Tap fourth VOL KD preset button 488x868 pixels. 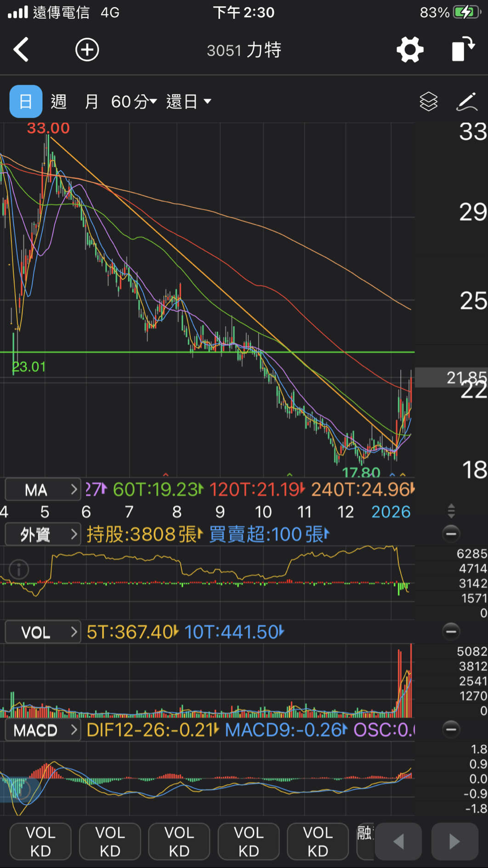point(249,841)
